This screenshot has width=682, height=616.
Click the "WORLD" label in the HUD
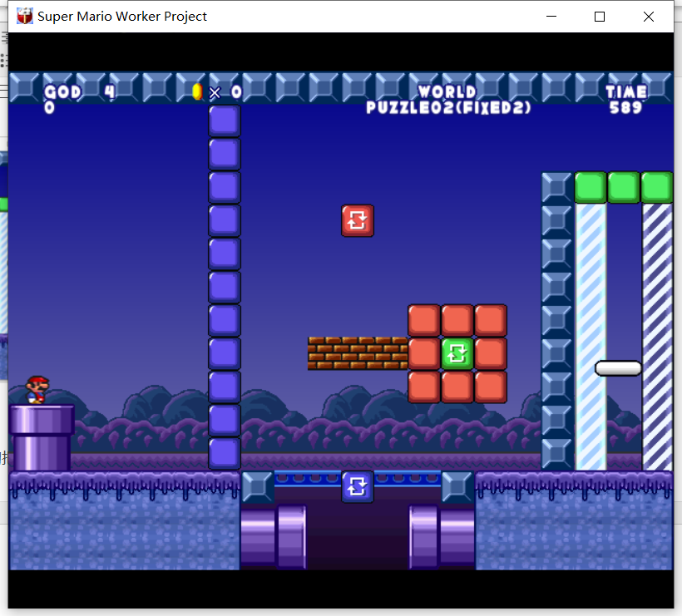pos(447,91)
